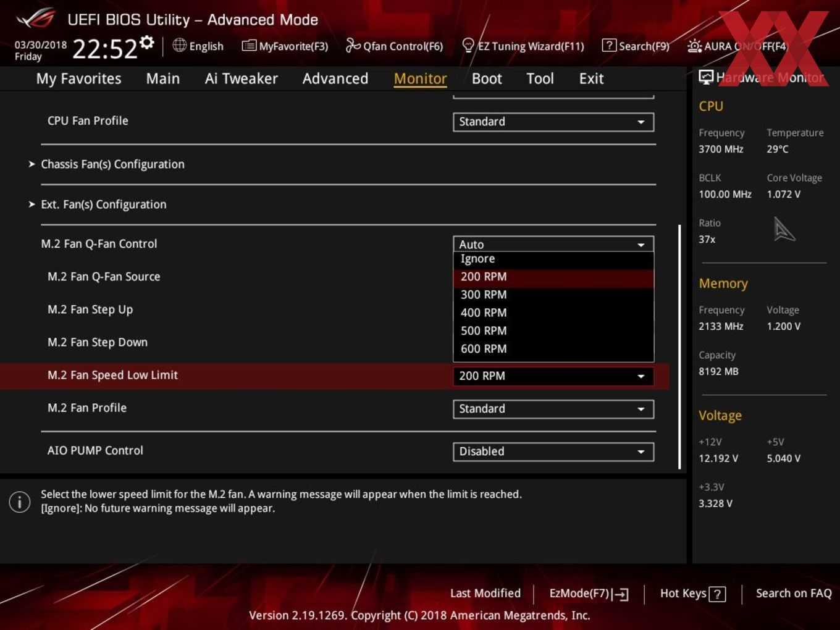The width and height of the screenshot is (840, 630).
Task: Open the Exit tab
Action: [x=591, y=78]
